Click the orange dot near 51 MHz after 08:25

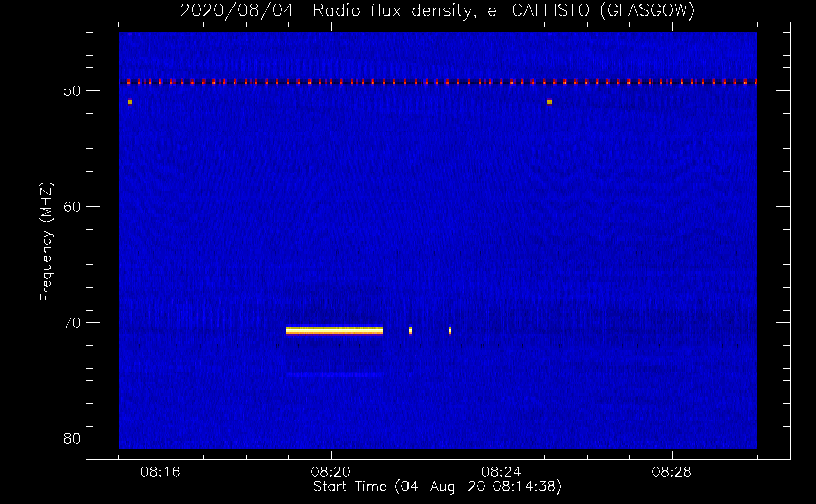tap(549, 102)
